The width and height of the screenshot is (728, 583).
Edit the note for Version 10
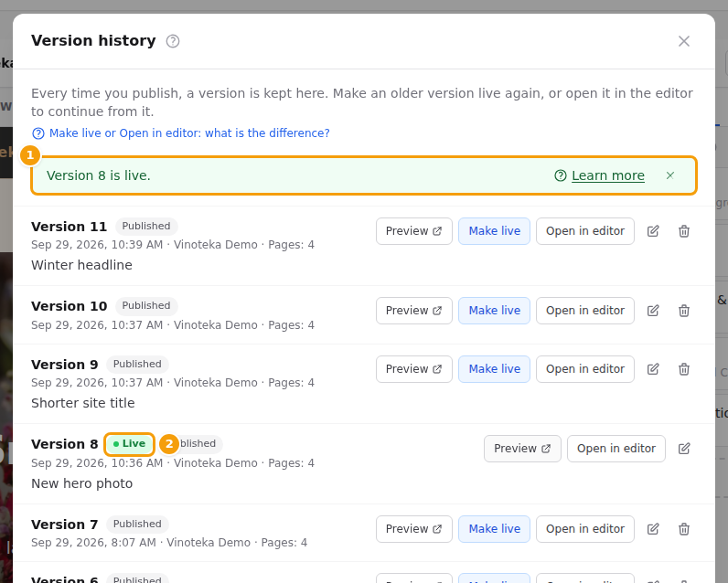tap(653, 311)
